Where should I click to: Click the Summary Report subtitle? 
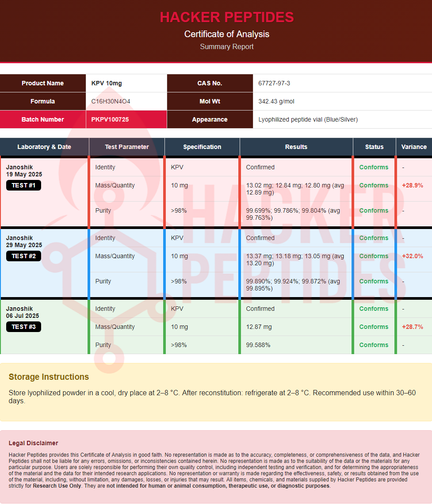[226, 46]
